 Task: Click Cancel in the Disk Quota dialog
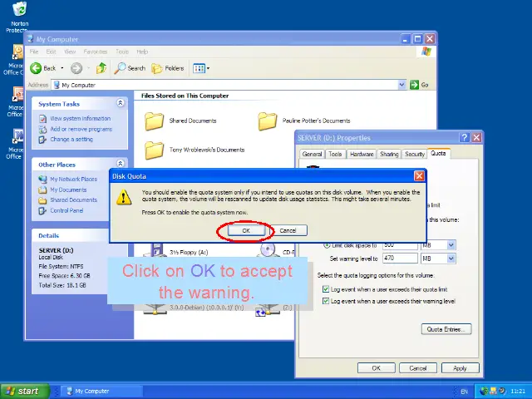click(288, 230)
